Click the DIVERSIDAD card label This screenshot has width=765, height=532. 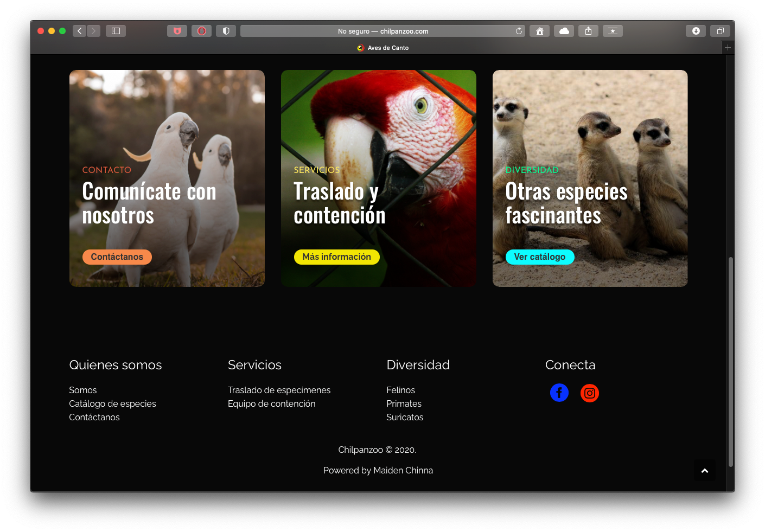[532, 170]
